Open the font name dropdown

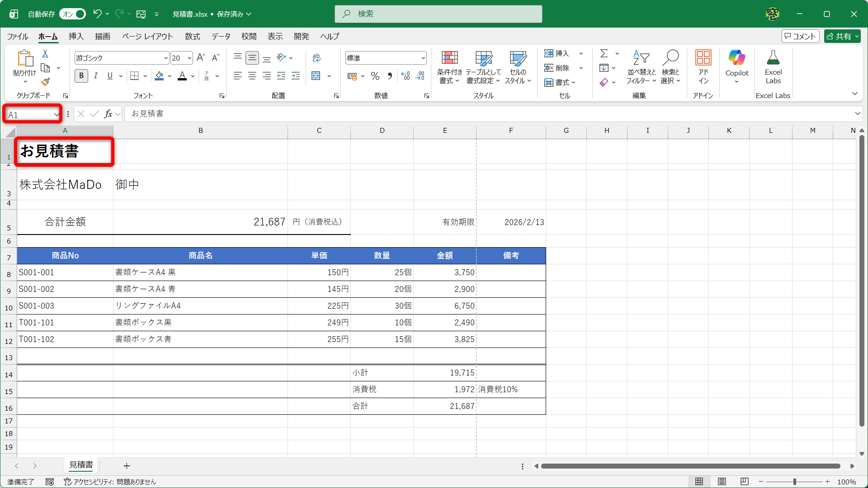click(166, 58)
